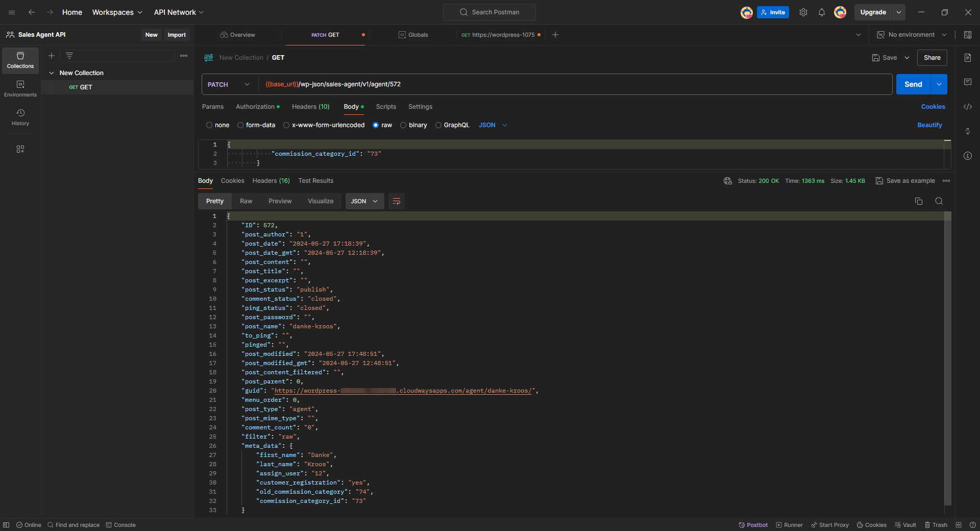Screen dimensions: 980x531
Task: Open the comments icon in right sidebar
Action: (x=968, y=82)
